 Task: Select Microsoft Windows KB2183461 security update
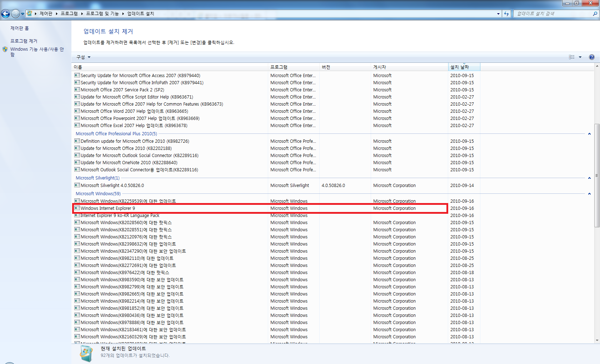coord(133,330)
